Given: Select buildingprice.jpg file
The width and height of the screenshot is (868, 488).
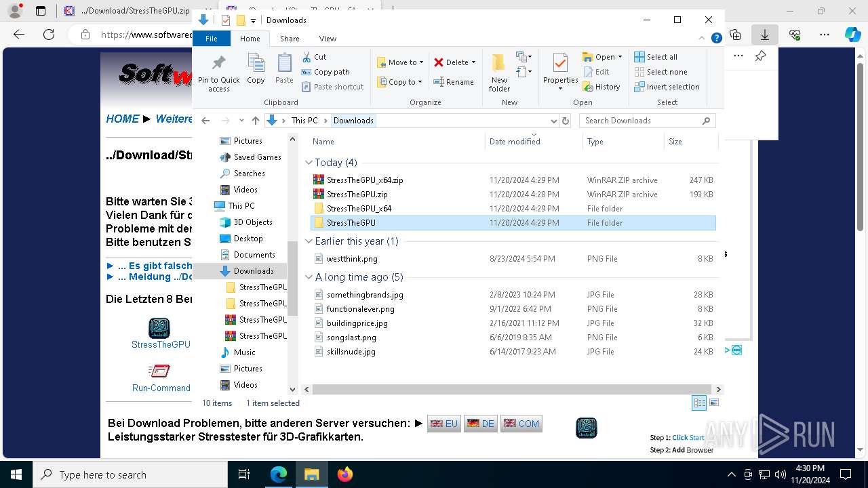Looking at the screenshot, I should (513, 323).
